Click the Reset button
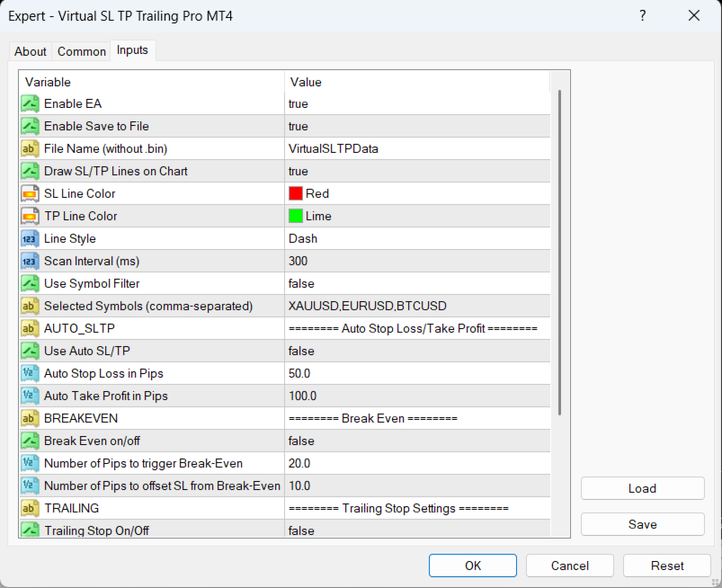722x588 pixels. coord(667,566)
